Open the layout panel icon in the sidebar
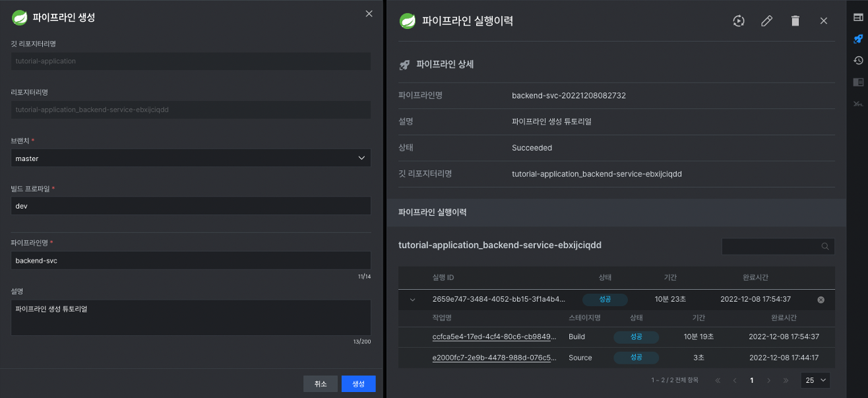The image size is (868, 398). click(x=858, y=17)
